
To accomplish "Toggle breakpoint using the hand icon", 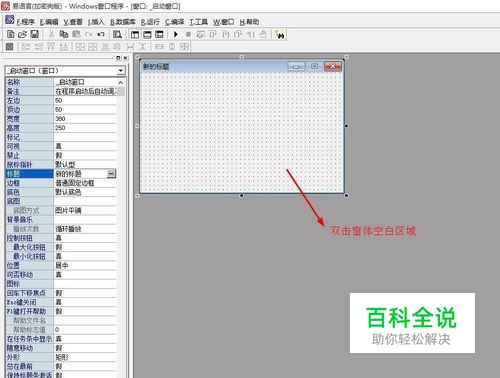I will click(263, 34).
